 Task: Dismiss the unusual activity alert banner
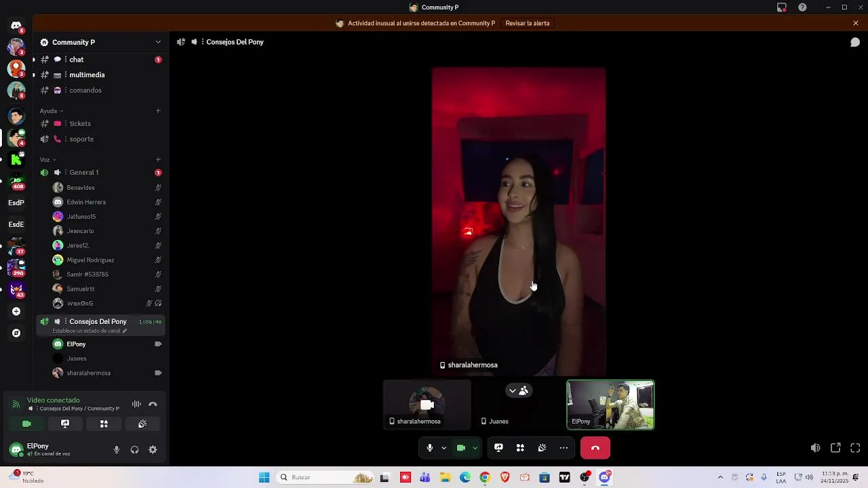click(x=856, y=23)
